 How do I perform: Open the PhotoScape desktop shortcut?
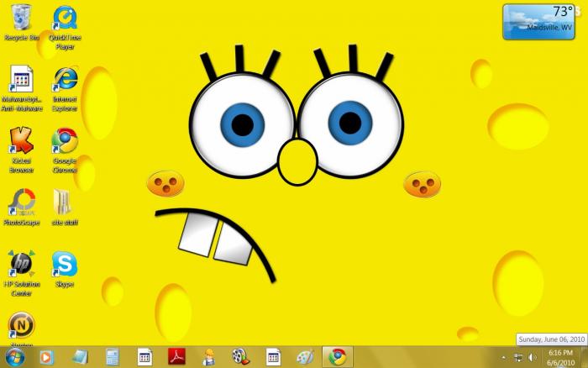pyautogui.click(x=21, y=207)
